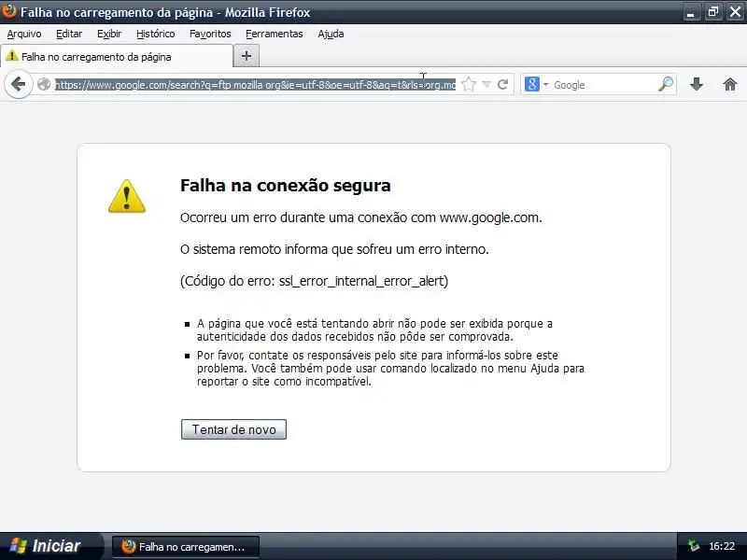Viewport: 747px width, 560px height.
Task: Click the 'Ocorreu um erro durante uma conexão' line
Action: [361, 217]
